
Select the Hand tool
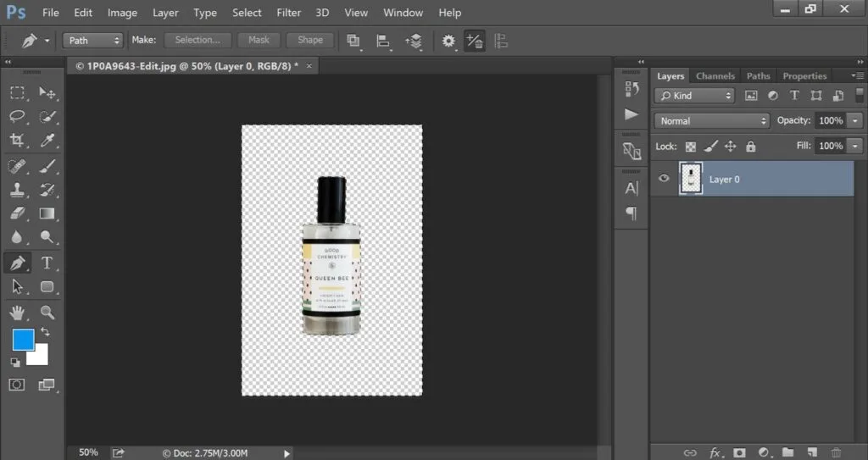[18, 313]
